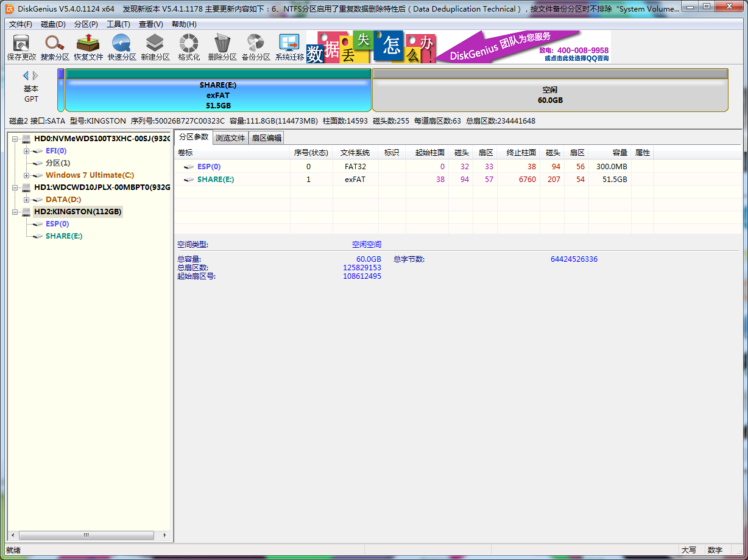Screen dimensions: 748x560
Task: Open the 工具(T) menu
Action: click(118, 24)
